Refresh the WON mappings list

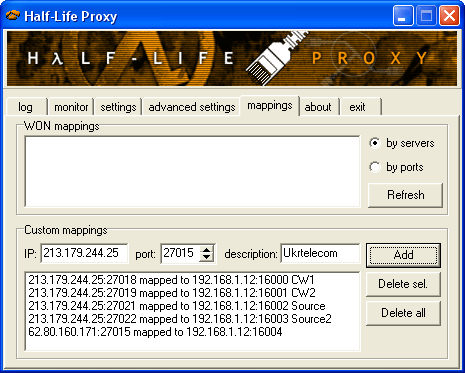tap(405, 195)
